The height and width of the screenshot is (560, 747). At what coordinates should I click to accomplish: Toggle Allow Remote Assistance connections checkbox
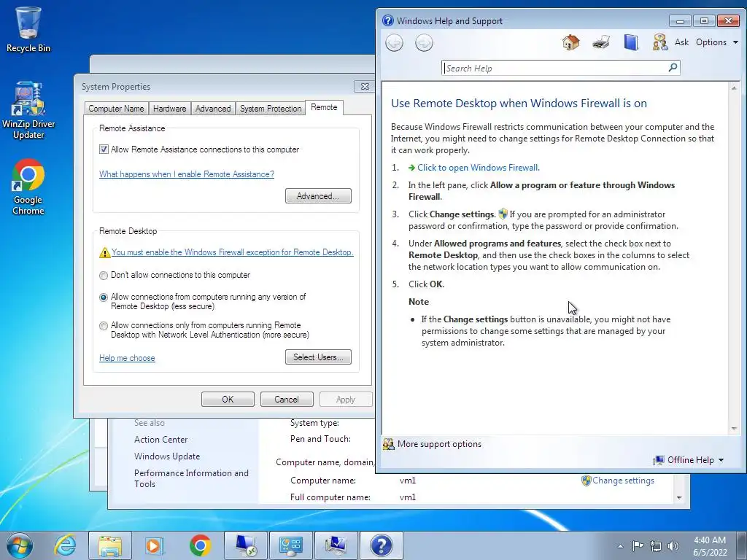pyautogui.click(x=104, y=149)
